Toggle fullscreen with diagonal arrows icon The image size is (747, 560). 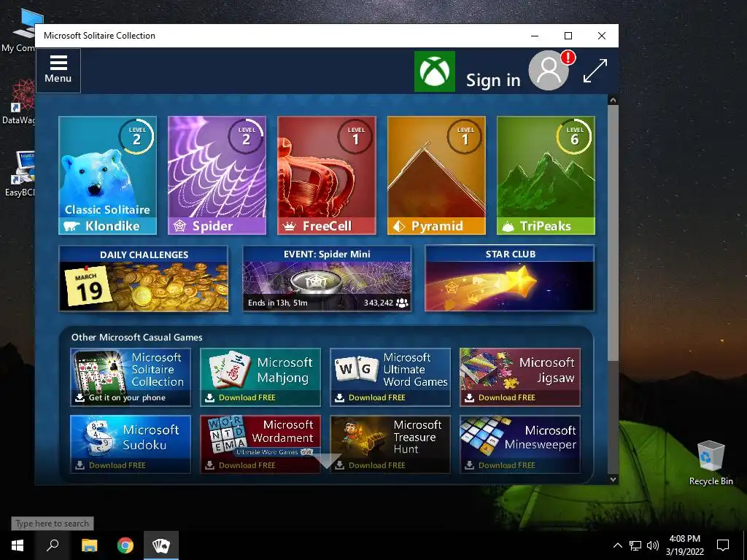pos(595,71)
